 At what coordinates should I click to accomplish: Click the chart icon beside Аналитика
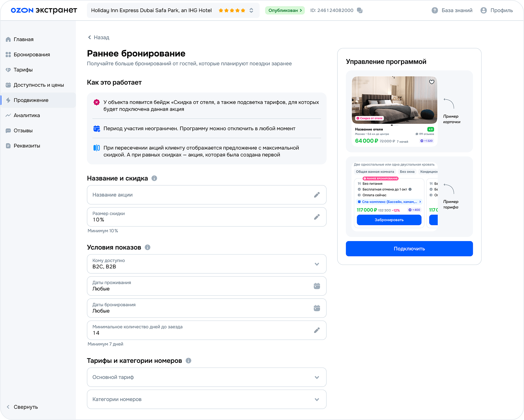8,115
